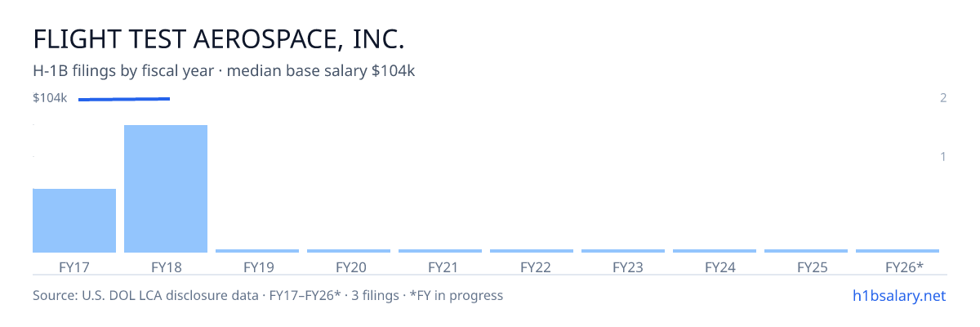Click the FY18 axis label

pyautogui.click(x=166, y=267)
